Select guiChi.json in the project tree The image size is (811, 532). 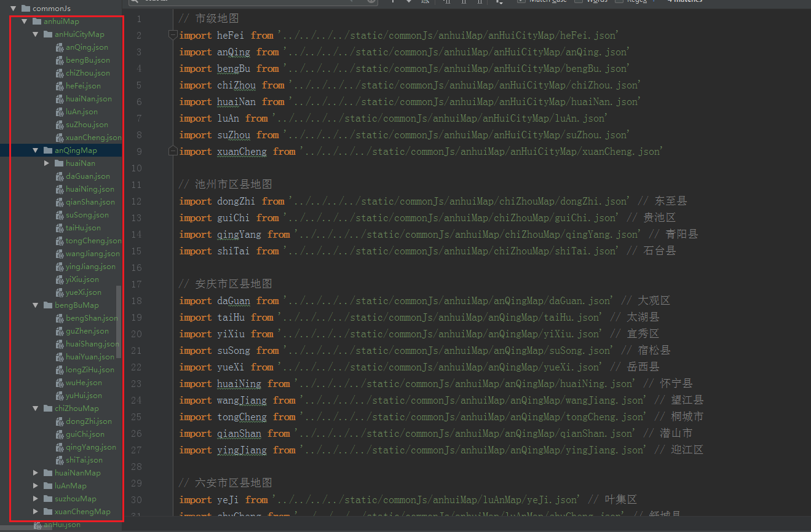pos(85,434)
